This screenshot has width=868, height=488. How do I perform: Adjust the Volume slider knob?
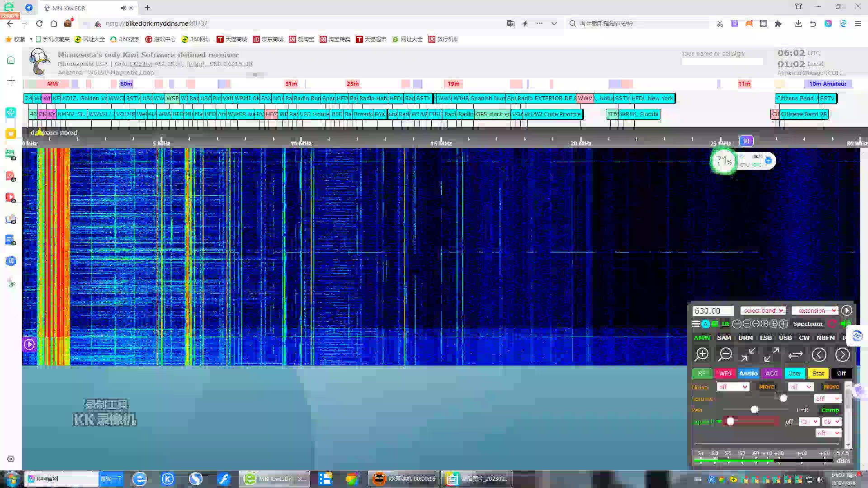click(x=783, y=398)
